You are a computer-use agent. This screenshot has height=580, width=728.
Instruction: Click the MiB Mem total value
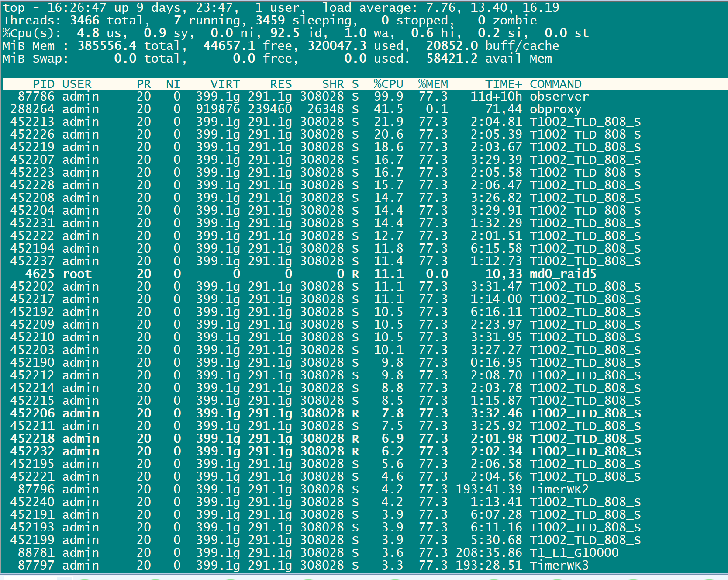tap(107, 46)
